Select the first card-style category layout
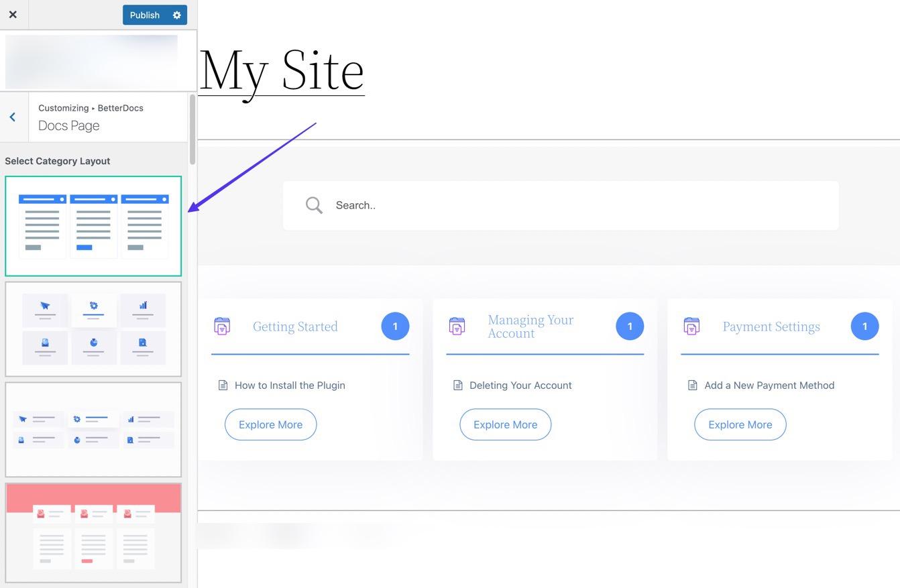 tap(93, 225)
